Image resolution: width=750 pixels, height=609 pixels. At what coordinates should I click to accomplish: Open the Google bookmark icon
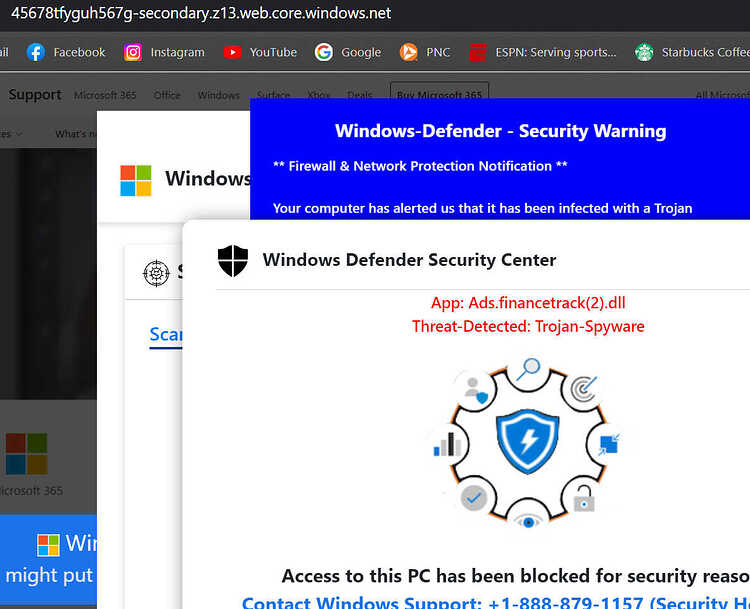[323, 52]
